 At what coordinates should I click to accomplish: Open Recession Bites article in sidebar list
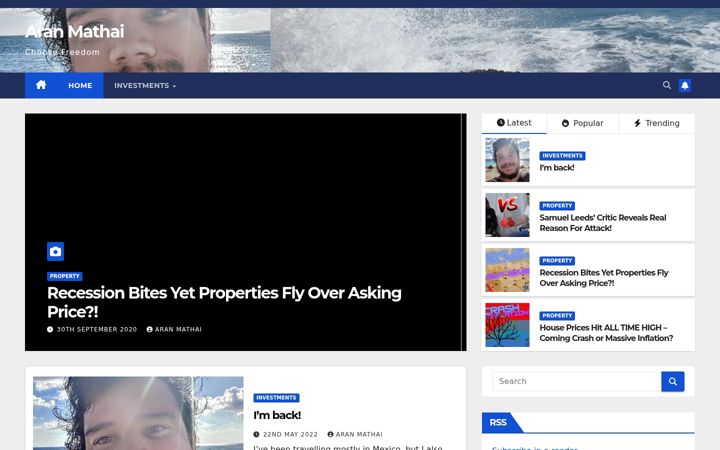pyautogui.click(x=604, y=278)
